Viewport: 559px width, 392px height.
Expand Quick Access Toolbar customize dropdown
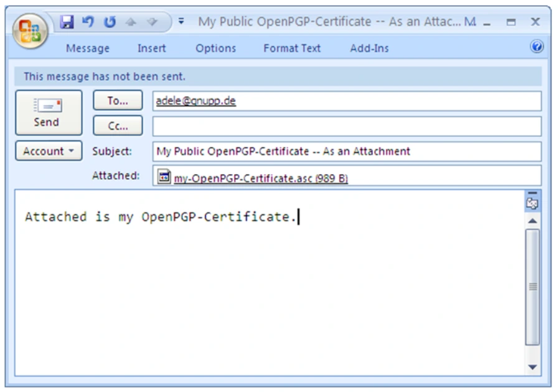181,21
